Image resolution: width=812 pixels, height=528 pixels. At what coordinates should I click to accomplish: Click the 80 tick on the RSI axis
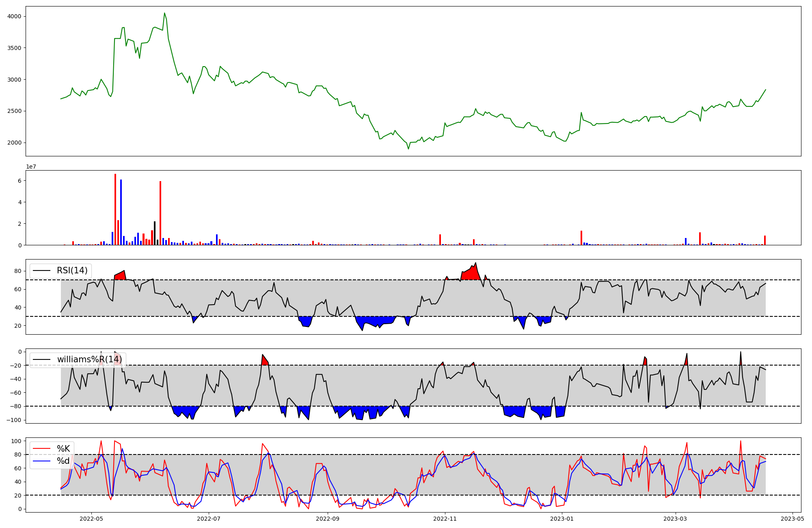18,271
